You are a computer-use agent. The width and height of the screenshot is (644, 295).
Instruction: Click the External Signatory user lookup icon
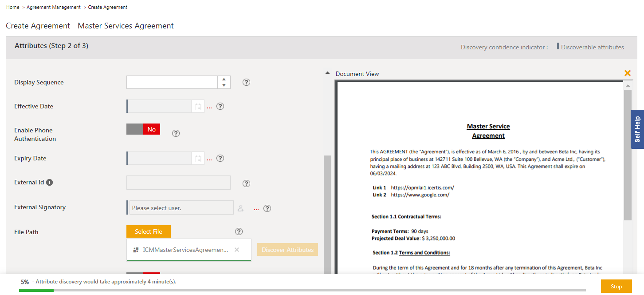pos(241,208)
